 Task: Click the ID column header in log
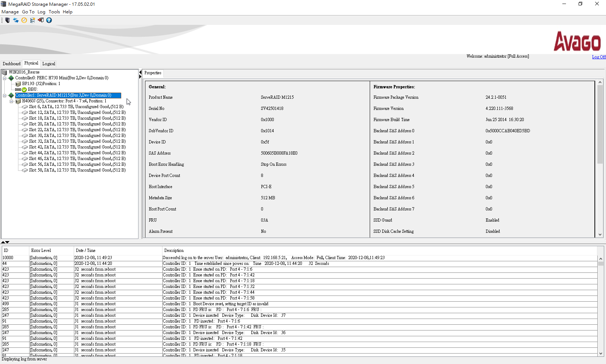pos(15,250)
